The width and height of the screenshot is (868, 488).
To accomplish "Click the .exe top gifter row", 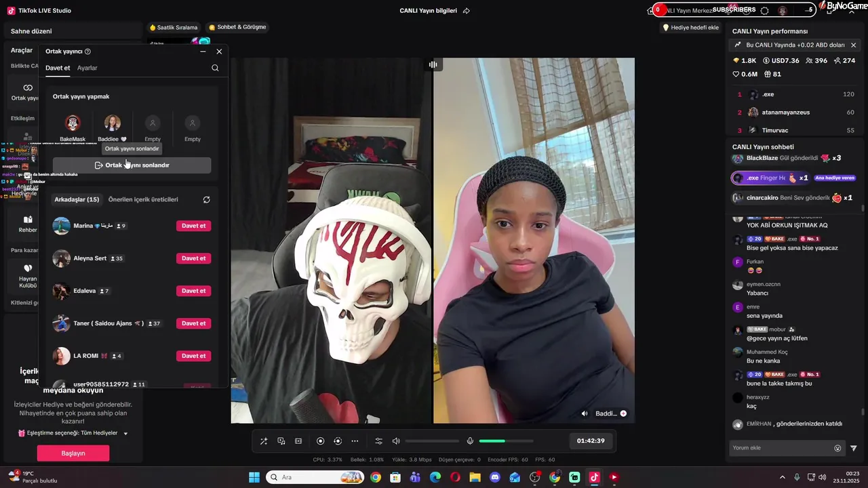I will (x=795, y=94).
